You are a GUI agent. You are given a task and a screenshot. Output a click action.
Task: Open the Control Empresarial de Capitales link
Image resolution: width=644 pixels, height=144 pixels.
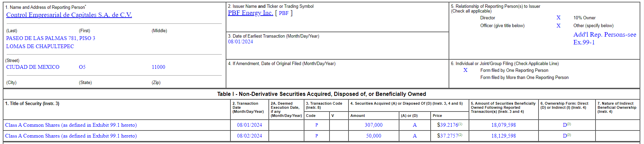[x=69, y=15]
